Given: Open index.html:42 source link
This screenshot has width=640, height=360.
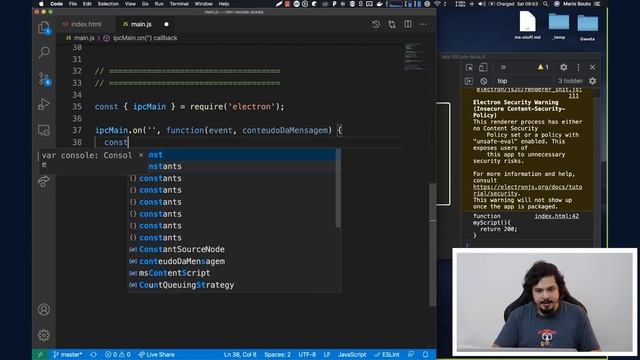Looking at the screenshot, I should tap(557, 216).
